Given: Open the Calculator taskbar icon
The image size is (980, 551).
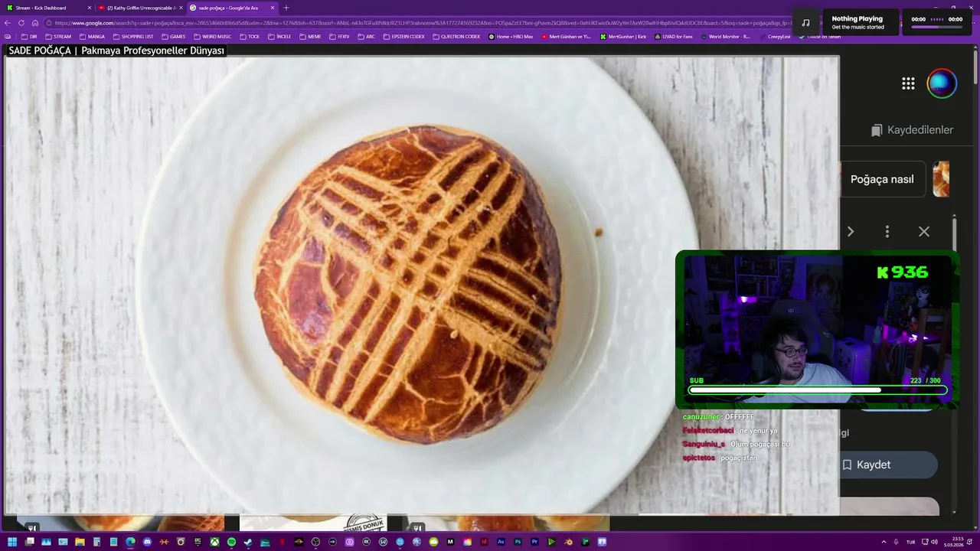Looking at the screenshot, I should tap(96, 542).
